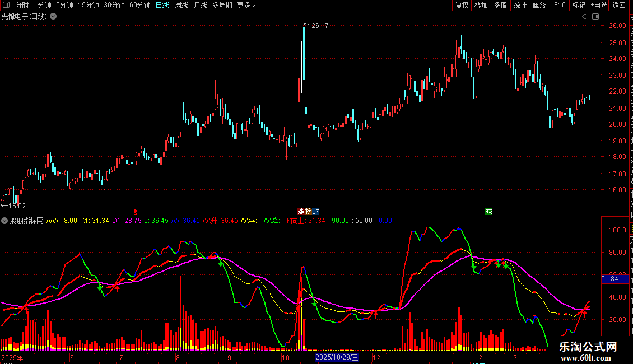Click the 先锋电子(日线) chart title
This screenshot has height=364, width=633.
point(24,17)
